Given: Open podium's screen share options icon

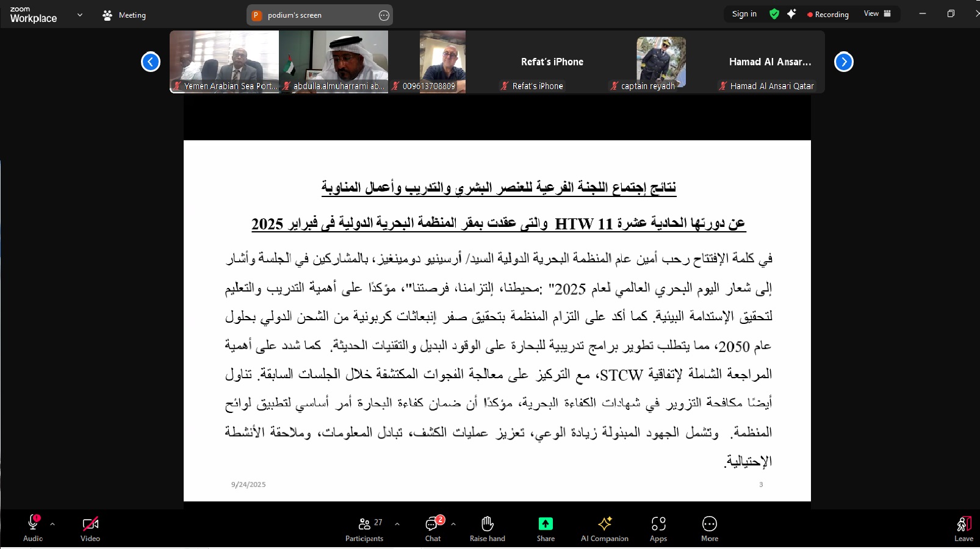Looking at the screenshot, I should point(384,15).
